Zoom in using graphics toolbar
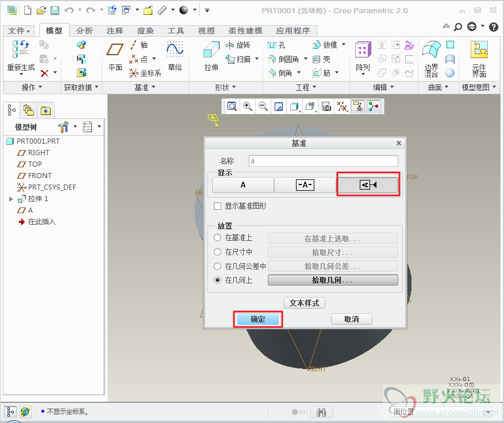Image resolution: width=504 pixels, height=423 pixels. pyautogui.click(x=247, y=106)
